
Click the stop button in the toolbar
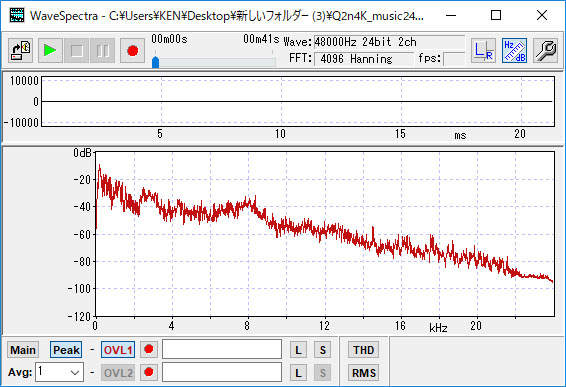coord(77,51)
